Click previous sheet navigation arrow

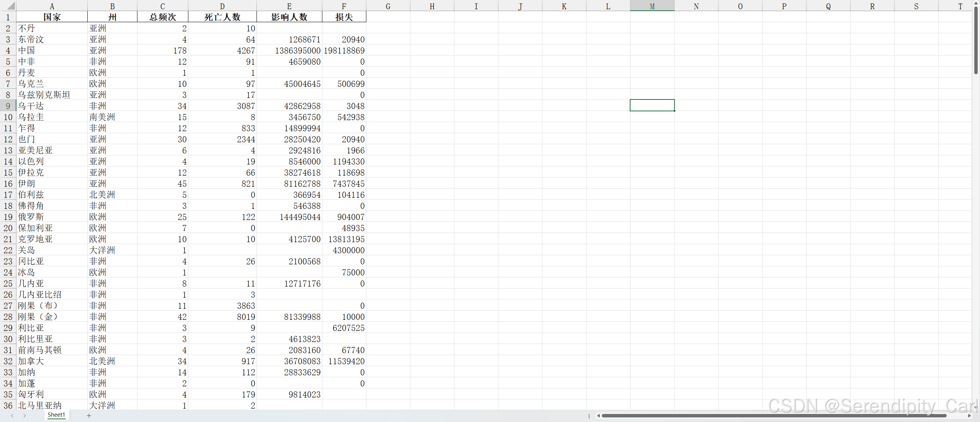pos(12,415)
